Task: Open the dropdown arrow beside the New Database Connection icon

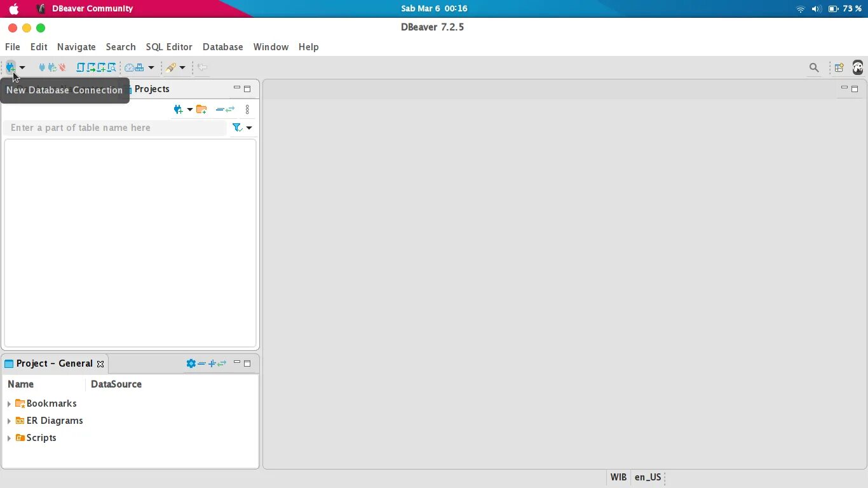Action: point(22,67)
